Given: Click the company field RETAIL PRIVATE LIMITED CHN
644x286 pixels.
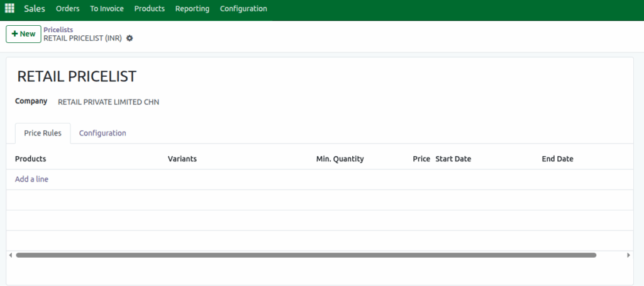Looking at the screenshot, I should 108,102.
